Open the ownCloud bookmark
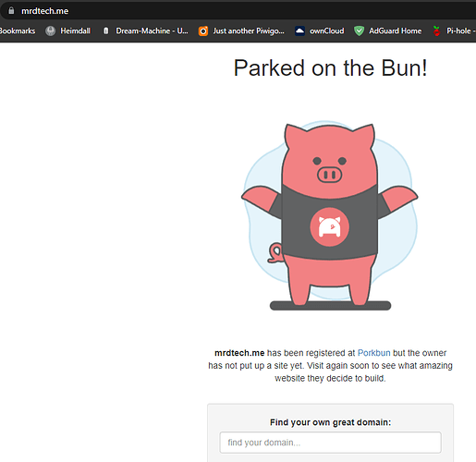Viewport: 476px width, 462px height. [x=327, y=30]
